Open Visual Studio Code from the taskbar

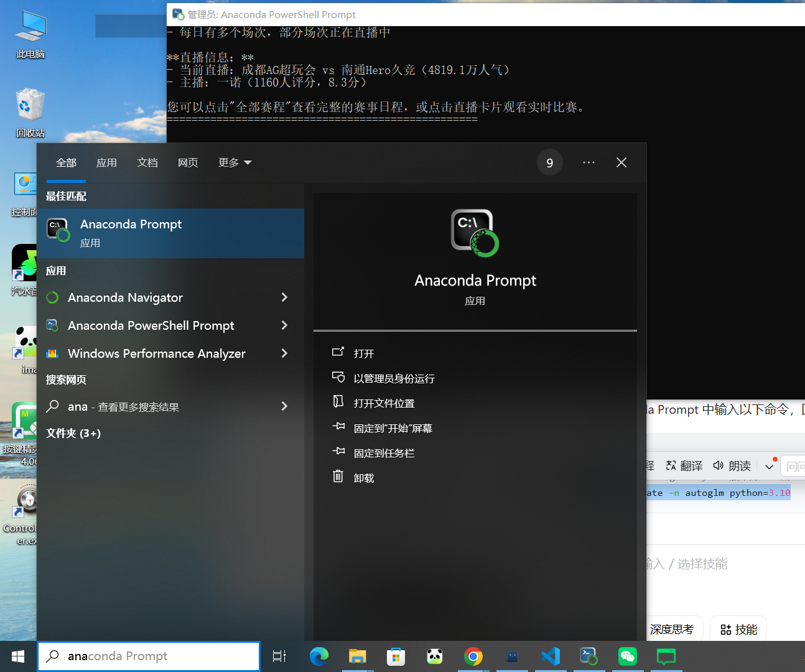[x=551, y=656]
